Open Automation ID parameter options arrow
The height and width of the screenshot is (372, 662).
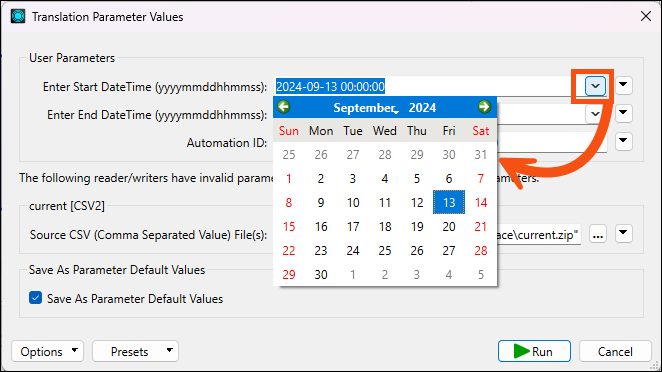(623, 141)
